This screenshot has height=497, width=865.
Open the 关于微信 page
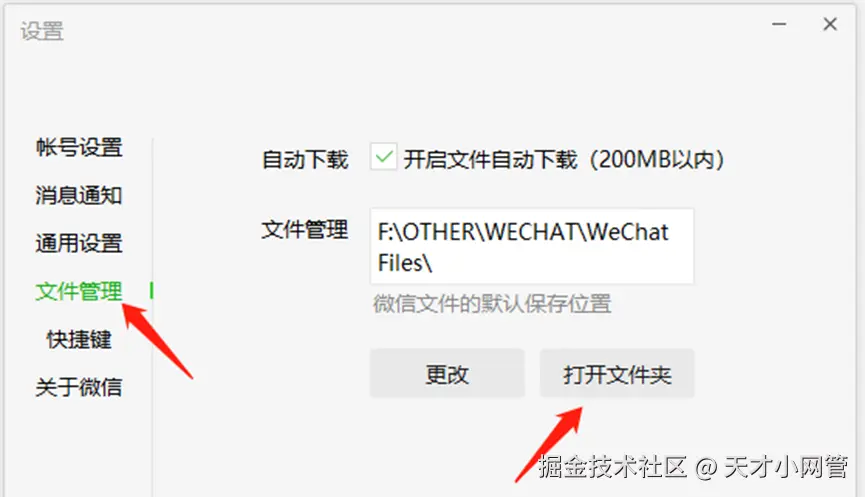coord(79,387)
